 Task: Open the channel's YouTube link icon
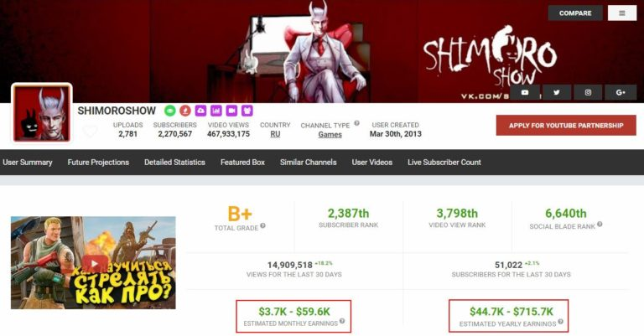pos(524,92)
